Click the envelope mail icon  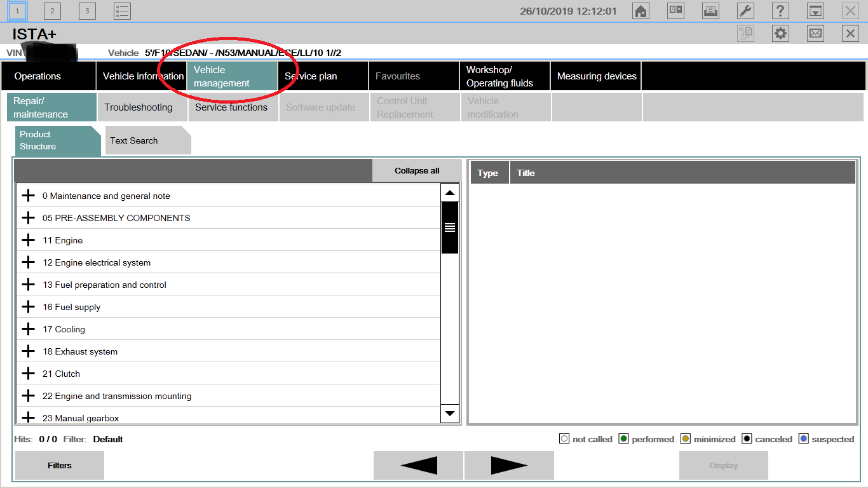click(815, 34)
